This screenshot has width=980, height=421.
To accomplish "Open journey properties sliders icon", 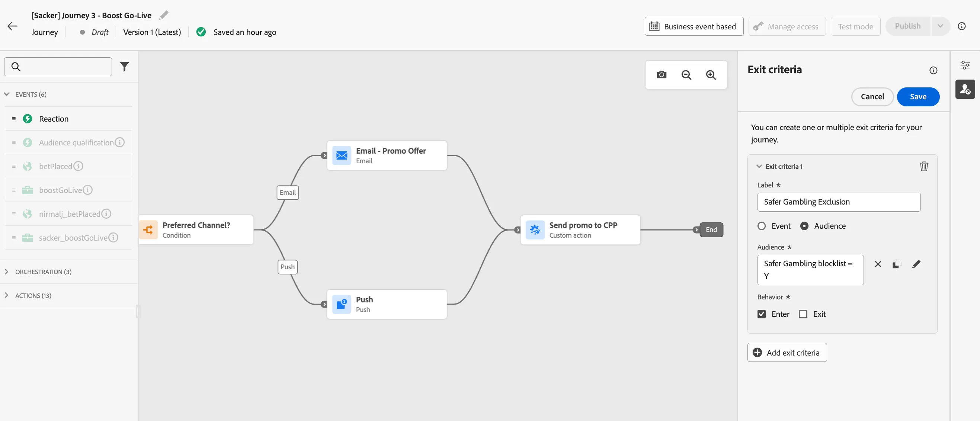I will 965,65.
